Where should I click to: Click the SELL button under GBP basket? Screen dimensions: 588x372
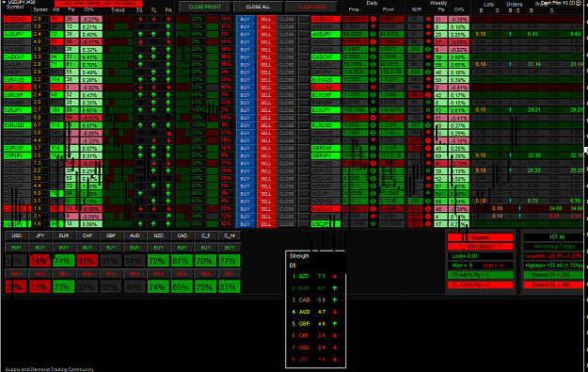click(111, 274)
